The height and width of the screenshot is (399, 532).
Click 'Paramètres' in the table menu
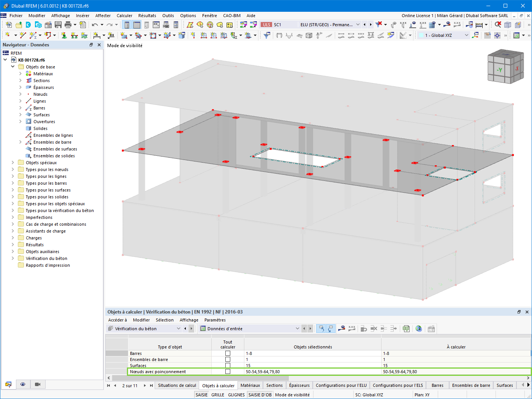tap(215, 320)
